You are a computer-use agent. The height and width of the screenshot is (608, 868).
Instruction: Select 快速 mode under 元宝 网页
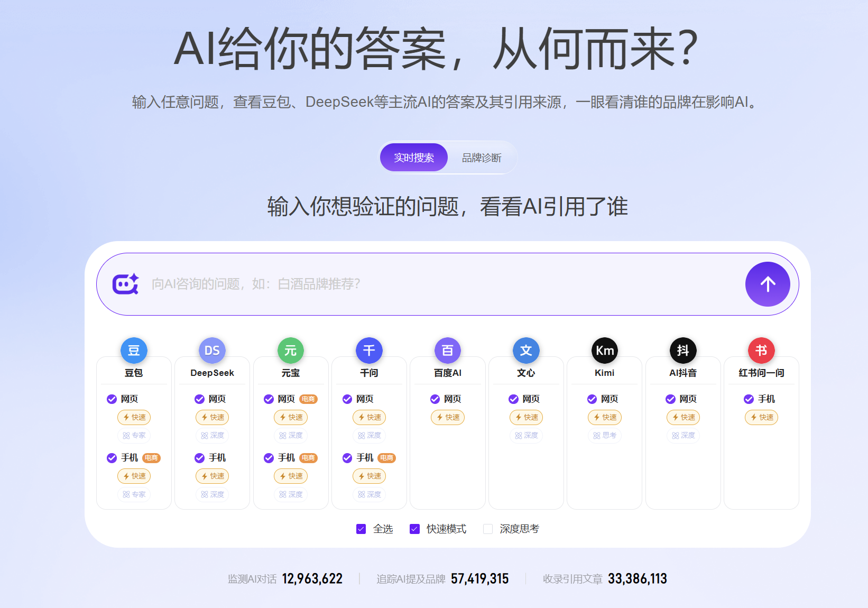tap(291, 417)
